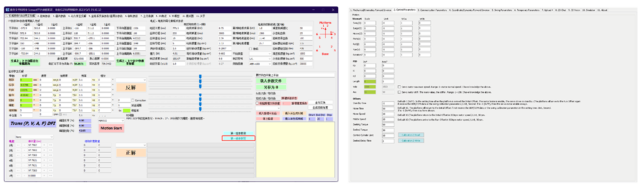Viewport: 644px width, 188px height.
Task: Enable the Correction checkbox
Action: (x=132, y=100)
